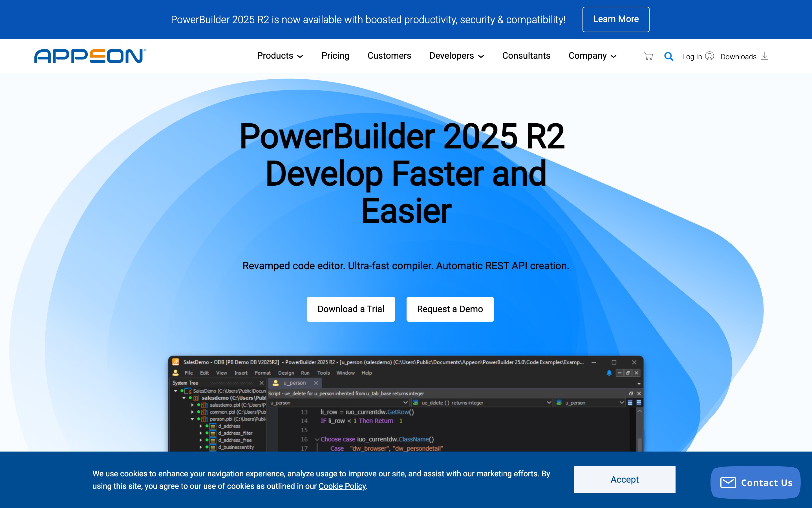
Task: Expand the Products menu
Action: point(280,56)
